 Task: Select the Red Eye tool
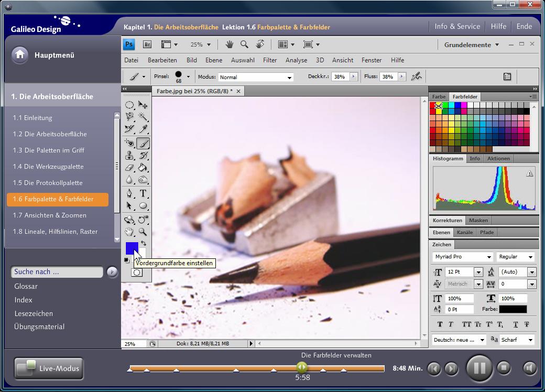coord(129,143)
